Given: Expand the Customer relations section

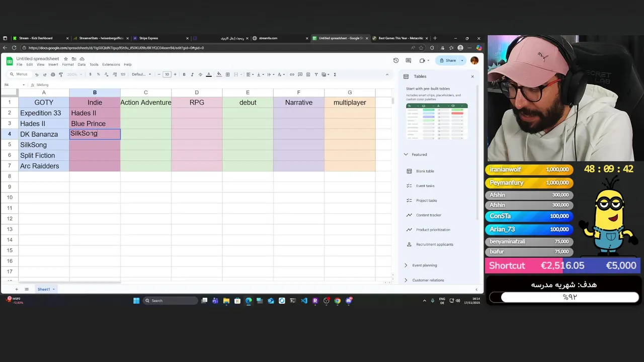Looking at the screenshot, I should pos(406,280).
